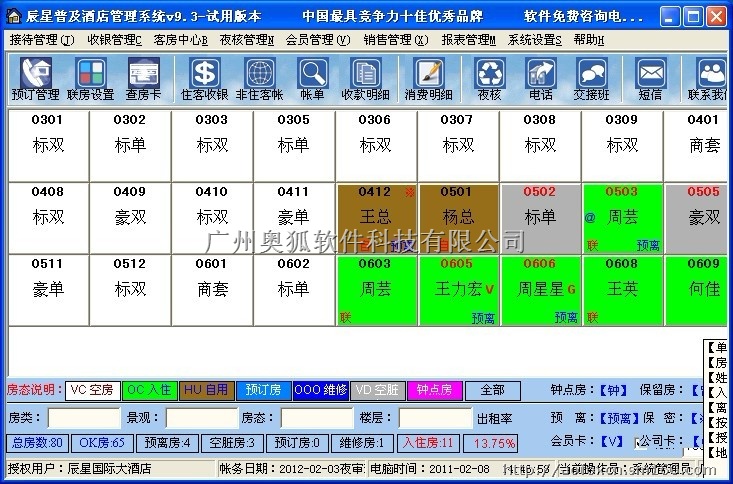Click the 短信 SMS envelope icon
The width and height of the screenshot is (733, 484).
650,79
